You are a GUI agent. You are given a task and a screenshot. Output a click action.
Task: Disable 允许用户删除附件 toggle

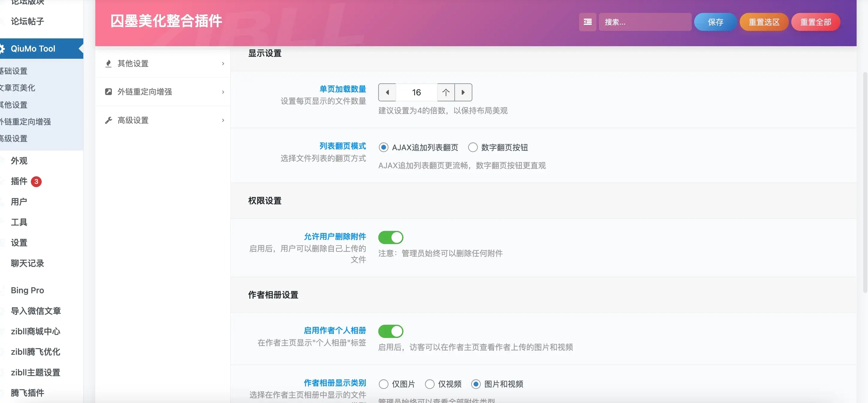pyautogui.click(x=391, y=237)
